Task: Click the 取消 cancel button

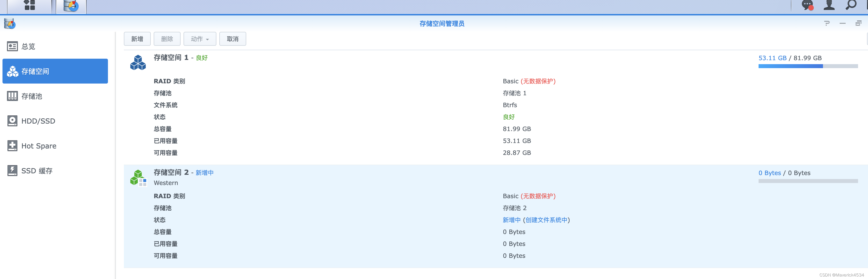Action: [x=233, y=39]
